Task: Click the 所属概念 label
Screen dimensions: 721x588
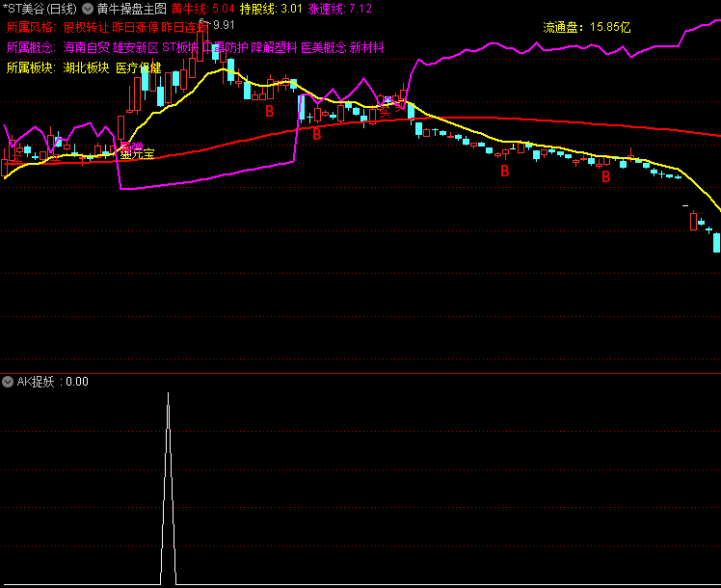Action: click(x=30, y=47)
